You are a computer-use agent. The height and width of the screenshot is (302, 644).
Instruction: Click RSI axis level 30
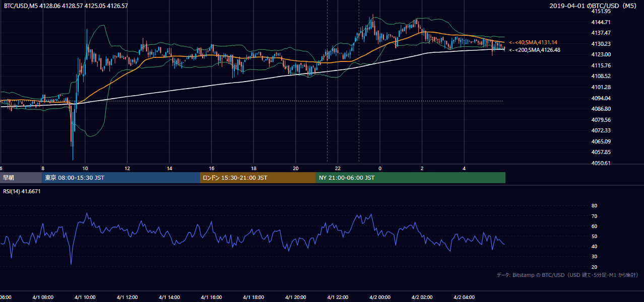(x=594, y=257)
